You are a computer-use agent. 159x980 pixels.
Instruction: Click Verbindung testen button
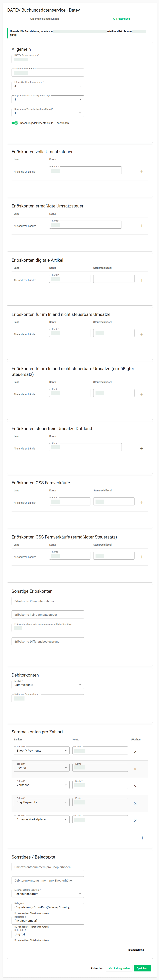point(119,968)
